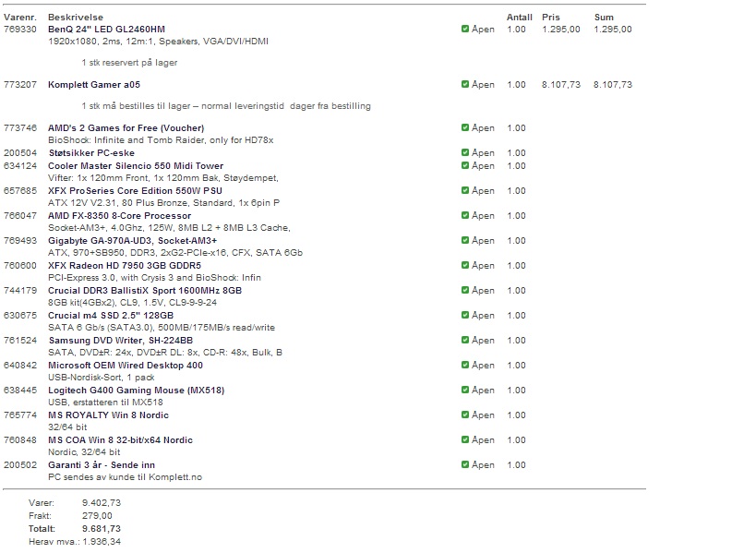Click the green check icon for AMD FX-8350 processor
This screenshot has width=756, height=553.
tap(465, 215)
